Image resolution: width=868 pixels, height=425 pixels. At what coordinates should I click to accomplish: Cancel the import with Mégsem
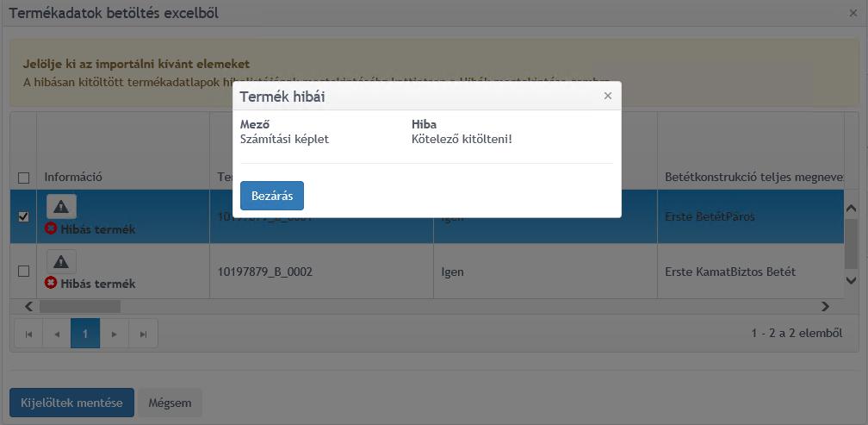point(170,403)
